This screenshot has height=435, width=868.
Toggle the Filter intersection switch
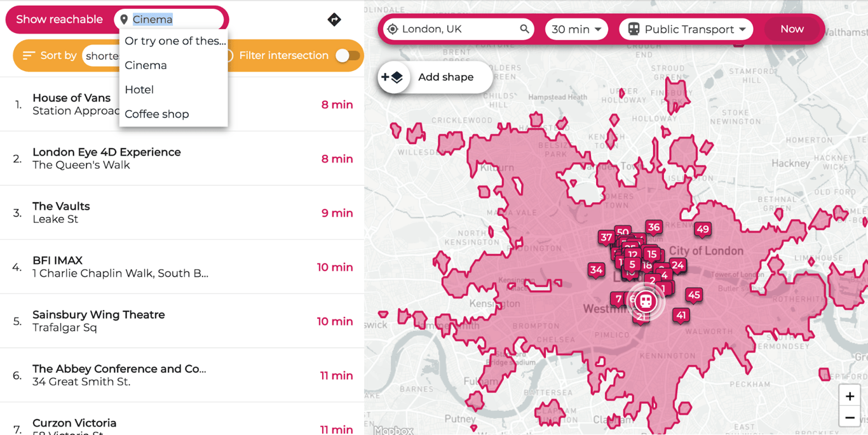(348, 56)
